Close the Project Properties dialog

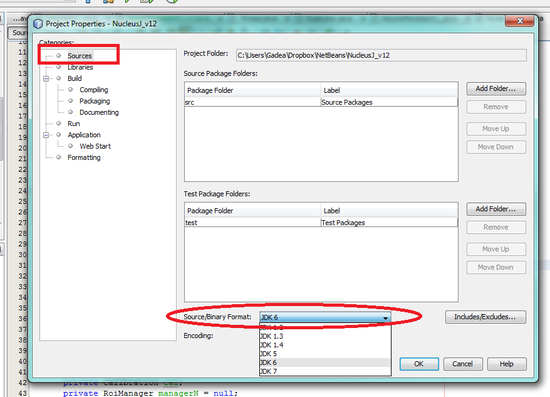[x=520, y=21]
